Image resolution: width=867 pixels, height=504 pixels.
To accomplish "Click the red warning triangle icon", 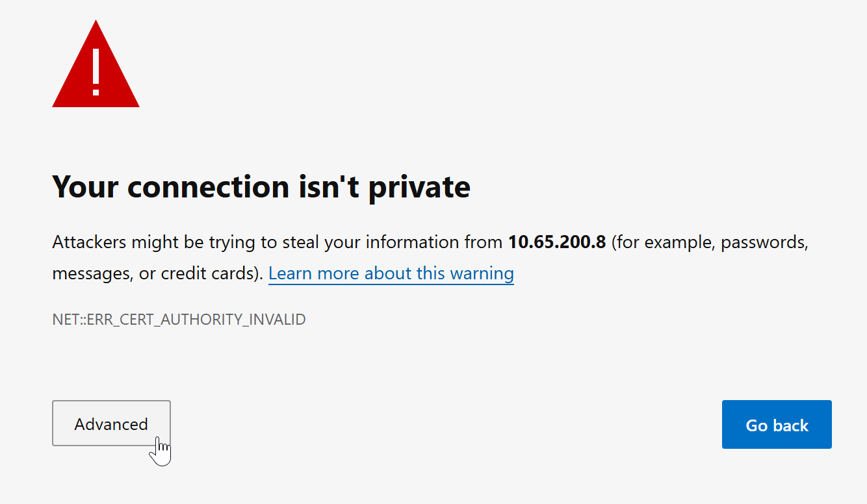I will click(x=96, y=64).
